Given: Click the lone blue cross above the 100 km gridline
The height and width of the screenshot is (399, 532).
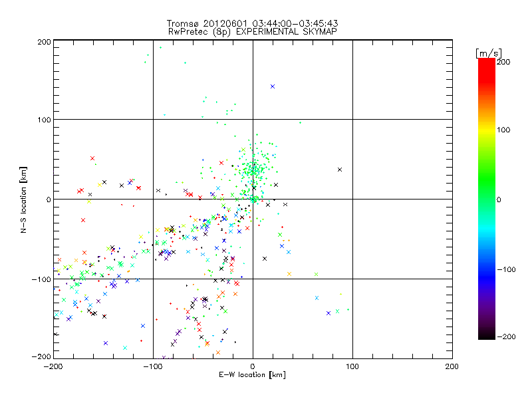Looking at the screenshot, I should click(x=273, y=86).
